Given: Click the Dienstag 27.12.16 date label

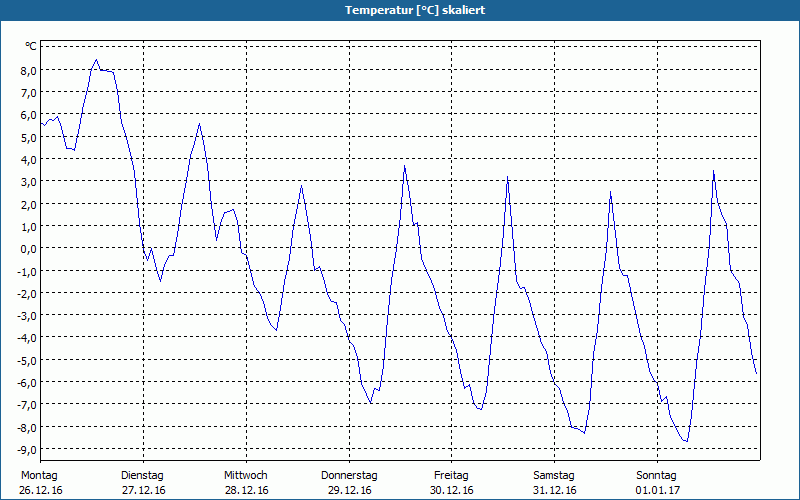Looking at the screenshot, I should point(143,483).
